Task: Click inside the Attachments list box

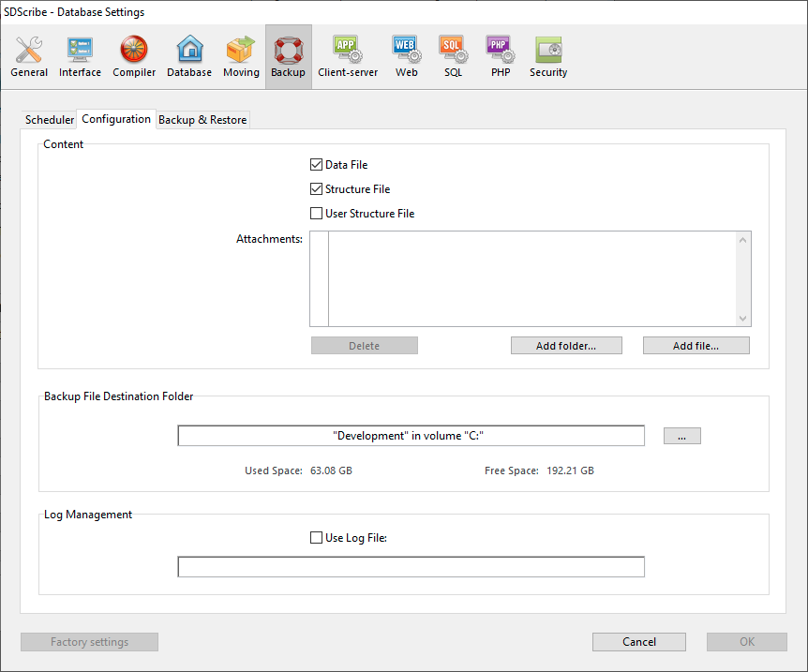Action: (531, 278)
